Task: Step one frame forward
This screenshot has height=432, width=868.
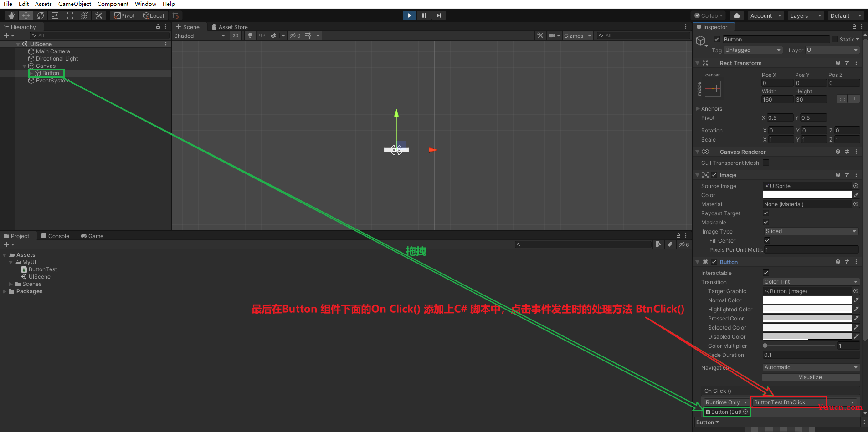Action: click(x=439, y=15)
